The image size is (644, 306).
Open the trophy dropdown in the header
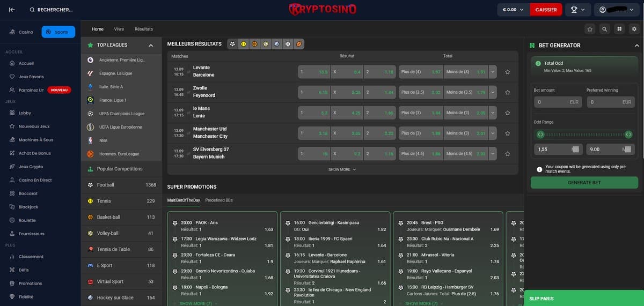click(x=579, y=10)
